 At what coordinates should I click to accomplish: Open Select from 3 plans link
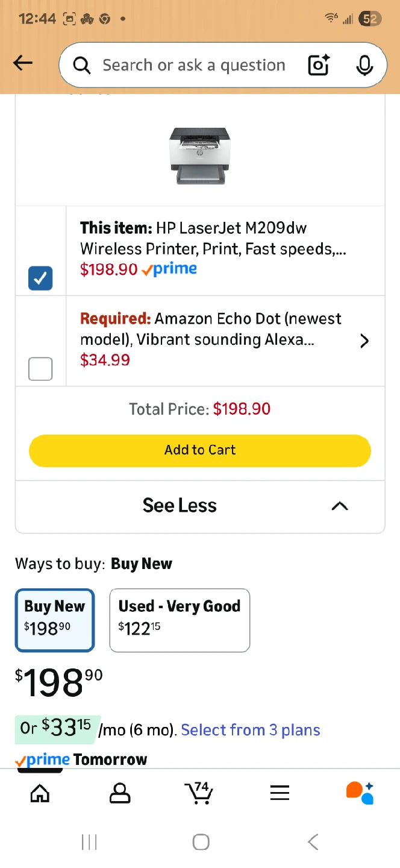point(251,730)
